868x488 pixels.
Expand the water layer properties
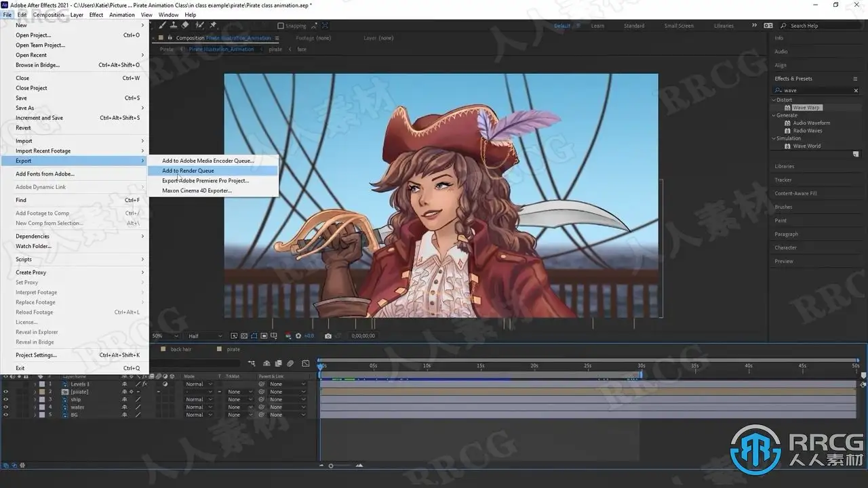(35, 407)
